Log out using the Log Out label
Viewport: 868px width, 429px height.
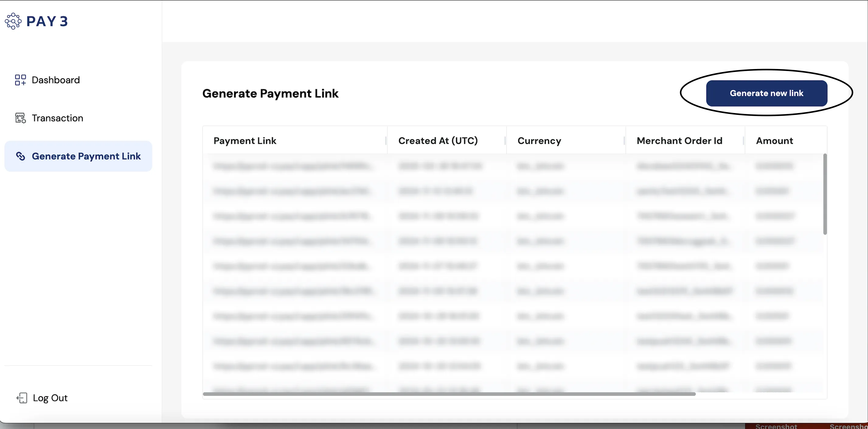coord(50,398)
